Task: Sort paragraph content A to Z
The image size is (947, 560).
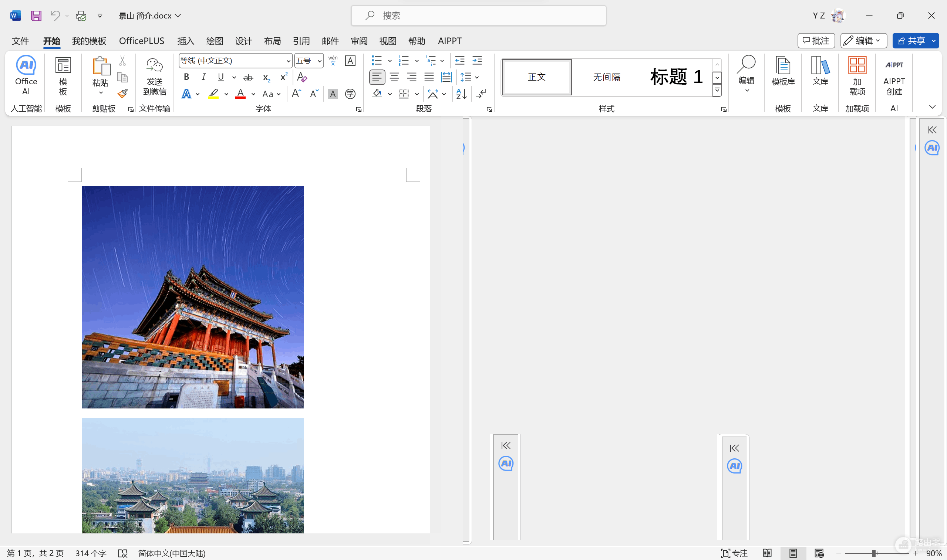Action: point(461,94)
